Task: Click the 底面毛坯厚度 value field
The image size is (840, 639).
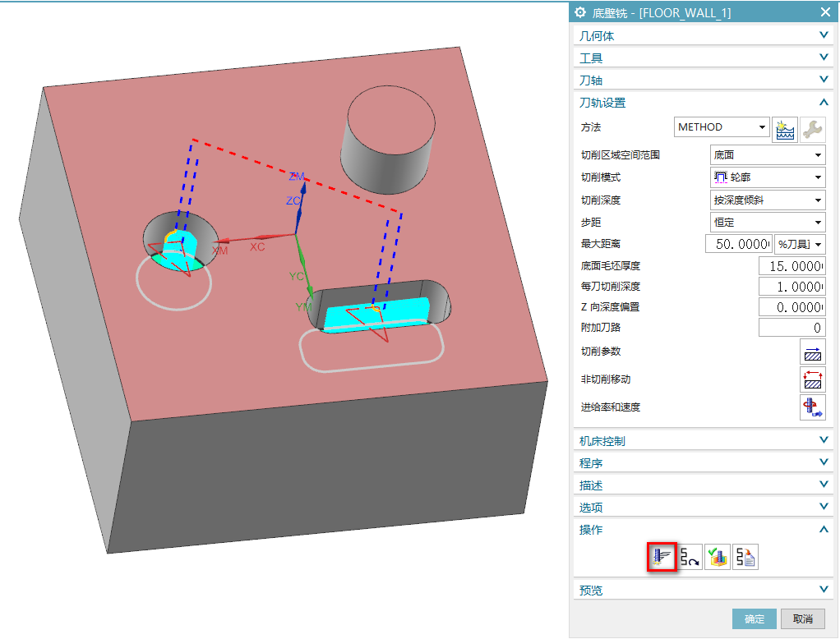Action: (x=791, y=266)
